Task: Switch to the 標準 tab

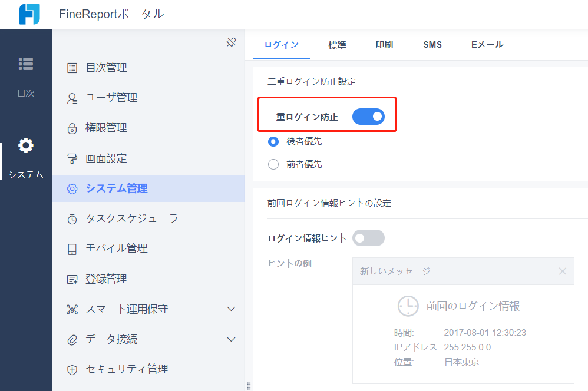Action: point(337,45)
